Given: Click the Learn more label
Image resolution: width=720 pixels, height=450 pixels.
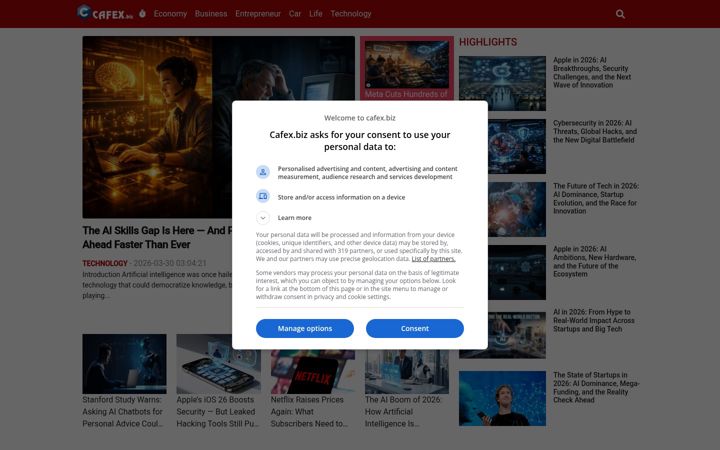Looking at the screenshot, I should pyautogui.click(x=294, y=218).
